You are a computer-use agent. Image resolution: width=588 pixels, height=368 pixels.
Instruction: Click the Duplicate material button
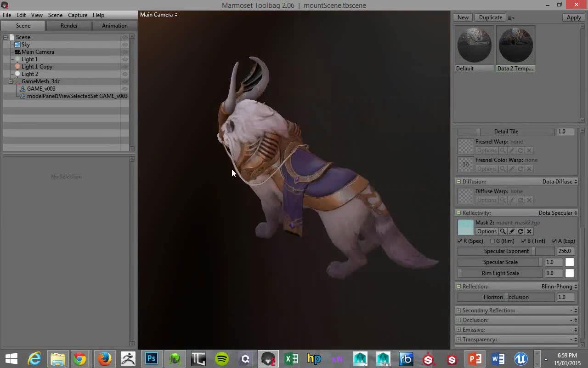tap(490, 17)
